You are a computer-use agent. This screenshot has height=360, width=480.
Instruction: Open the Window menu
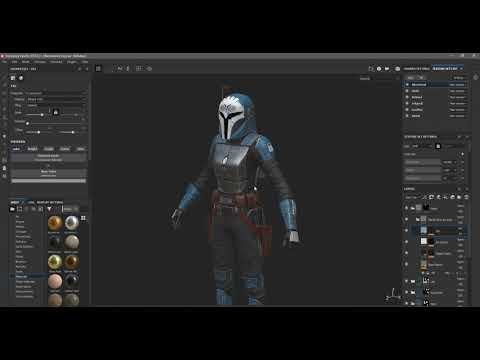40,62
